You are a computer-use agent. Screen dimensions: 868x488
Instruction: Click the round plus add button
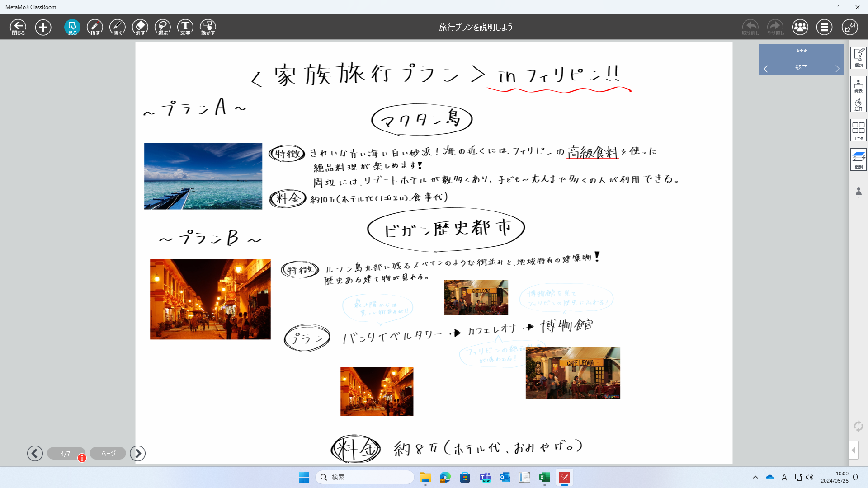click(43, 27)
